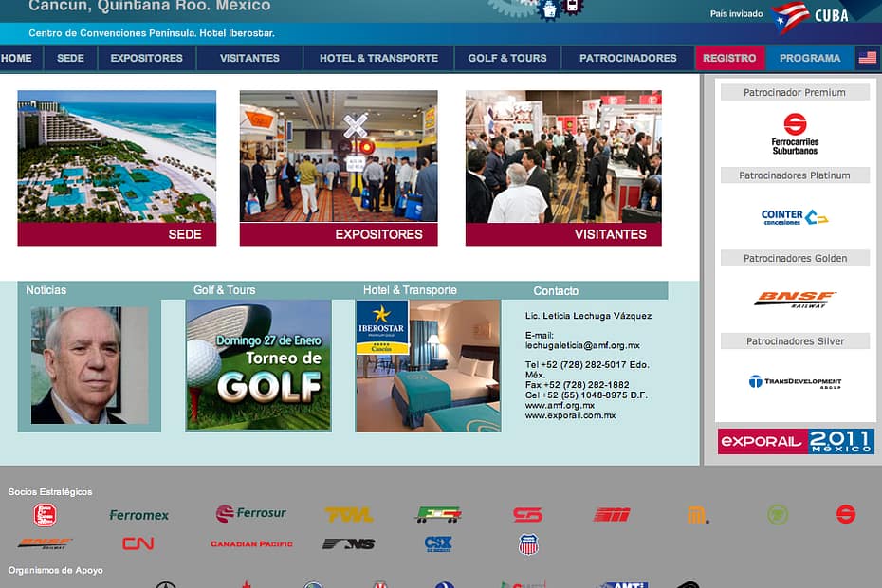Click the Union Pacific shield logo
The width and height of the screenshot is (882, 588).
pyautogui.click(x=528, y=544)
